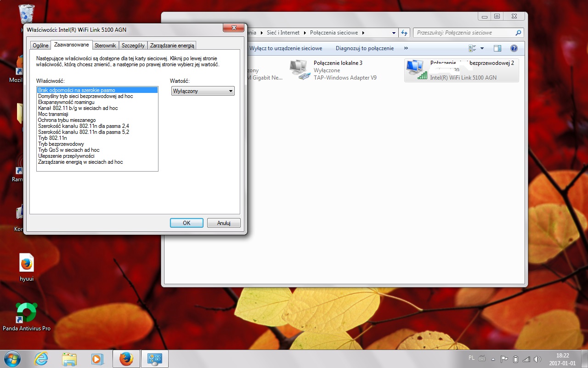
Task: Open the Wartość dropdown showing Wyłączony
Action: [203, 91]
